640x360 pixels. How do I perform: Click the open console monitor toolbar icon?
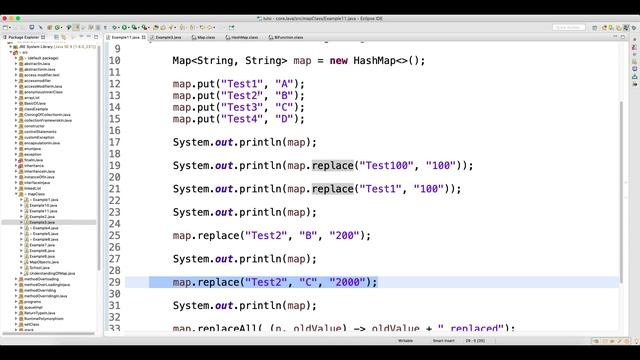(x=31, y=27)
